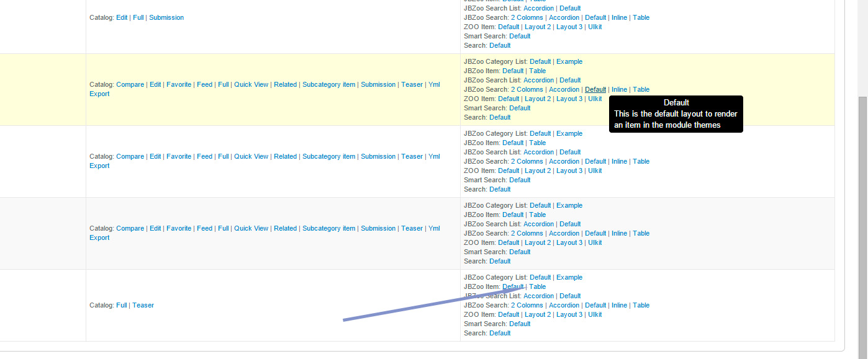Screen dimensions: 868x359
Task: Click Compare in the gray-shaded catalog row
Action: coord(130,228)
